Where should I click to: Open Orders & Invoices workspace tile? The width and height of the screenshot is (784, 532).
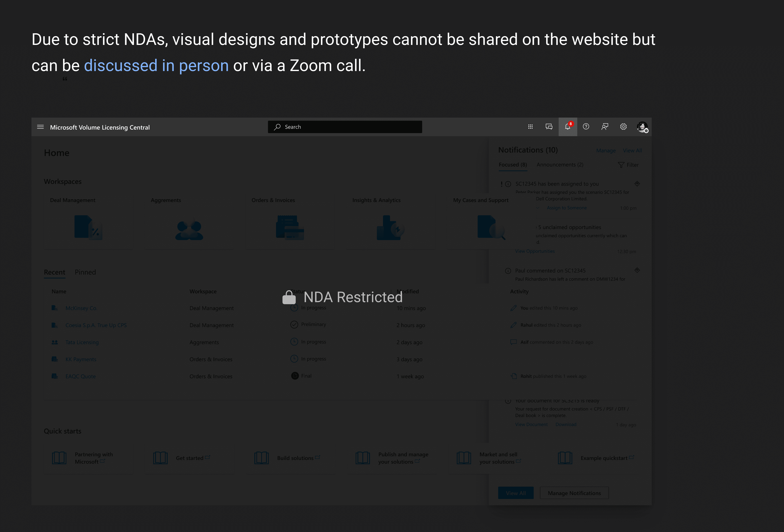point(290,223)
